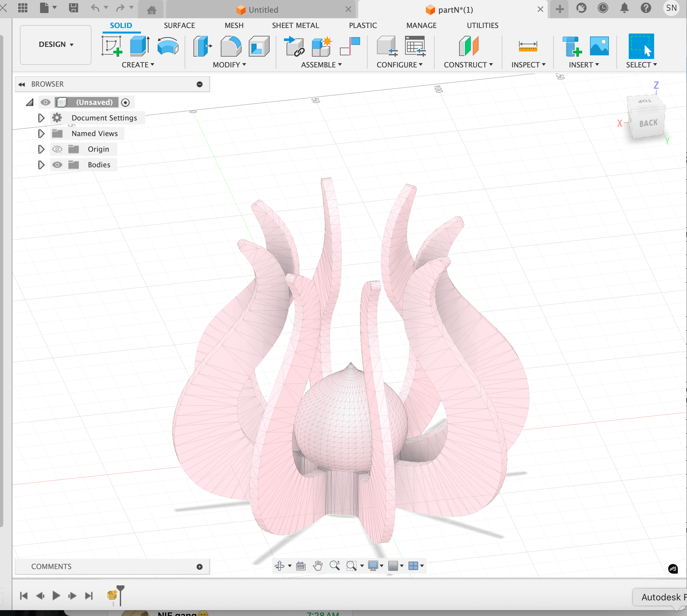Select the Extrude tool icon
The height and width of the screenshot is (616, 687).
[139, 46]
